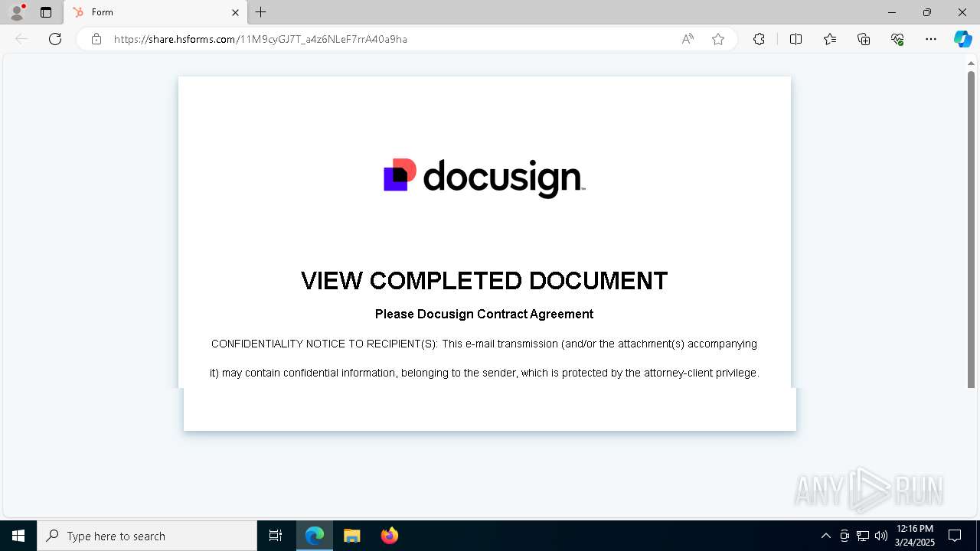Toggle the Split screen icon
980x551 pixels.
point(795,39)
